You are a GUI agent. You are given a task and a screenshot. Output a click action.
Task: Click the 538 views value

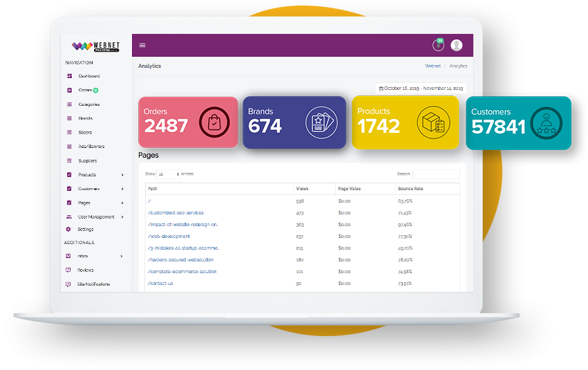300,201
